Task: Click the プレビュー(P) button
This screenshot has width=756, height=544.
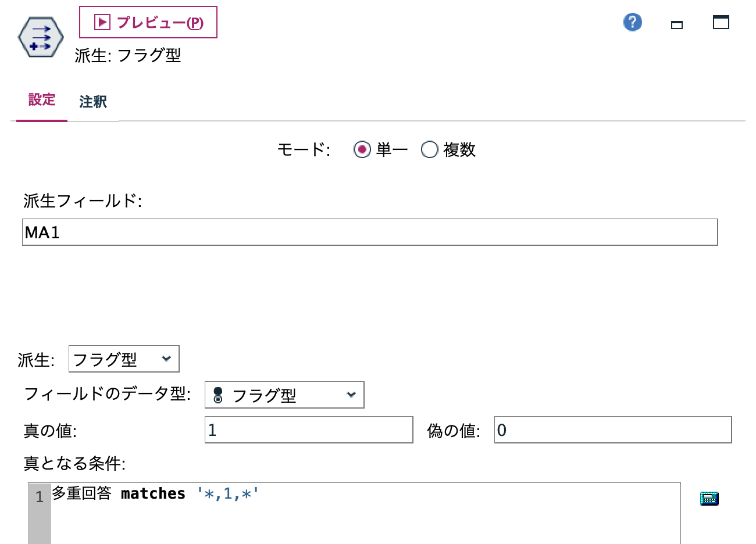Action: (147, 22)
